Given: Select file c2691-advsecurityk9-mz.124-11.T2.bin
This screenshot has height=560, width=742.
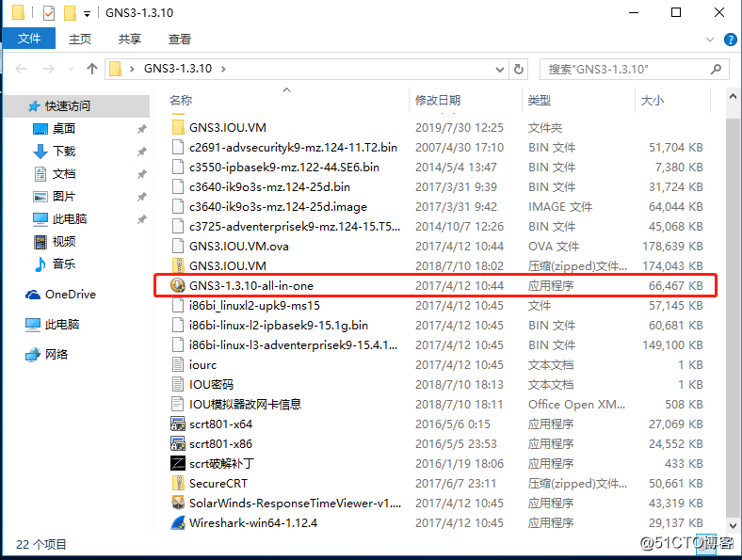Looking at the screenshot, I should 293,147.
